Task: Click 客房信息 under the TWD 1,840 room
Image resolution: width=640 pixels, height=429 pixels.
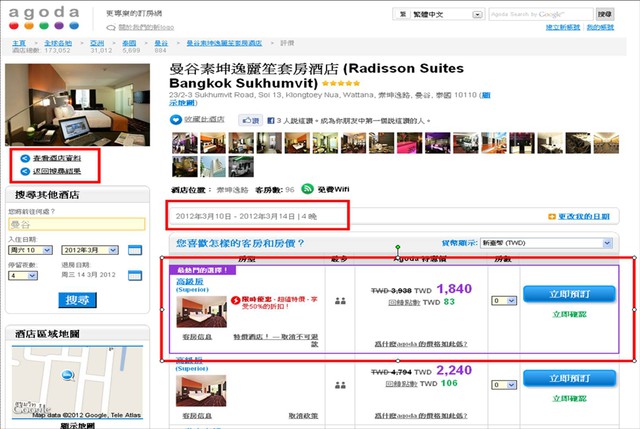Action: coord(197,337)
